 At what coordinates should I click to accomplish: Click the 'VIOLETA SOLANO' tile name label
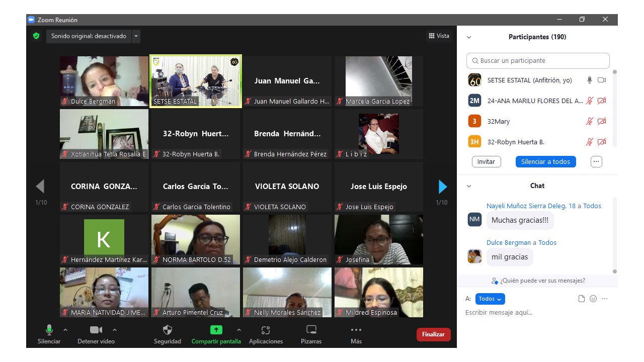280,207
